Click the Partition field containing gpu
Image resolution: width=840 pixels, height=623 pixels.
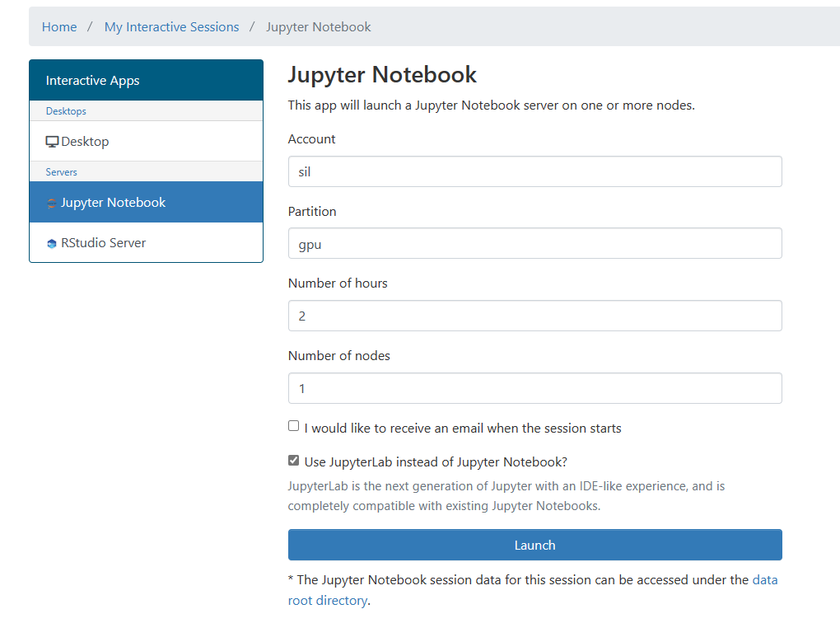click(535, 243)
